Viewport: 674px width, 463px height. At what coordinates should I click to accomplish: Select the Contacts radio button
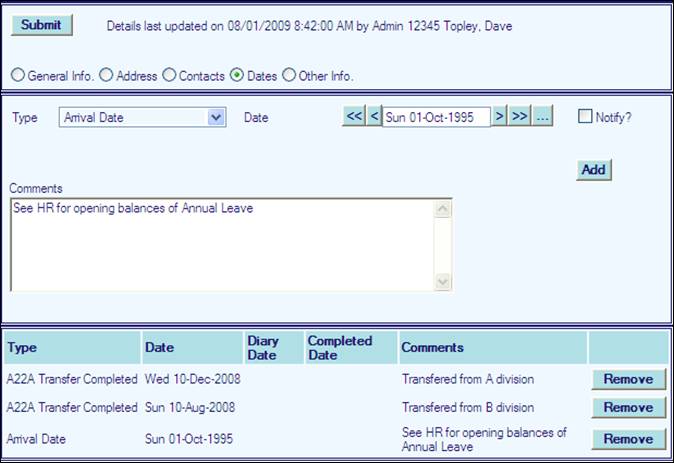169,75
